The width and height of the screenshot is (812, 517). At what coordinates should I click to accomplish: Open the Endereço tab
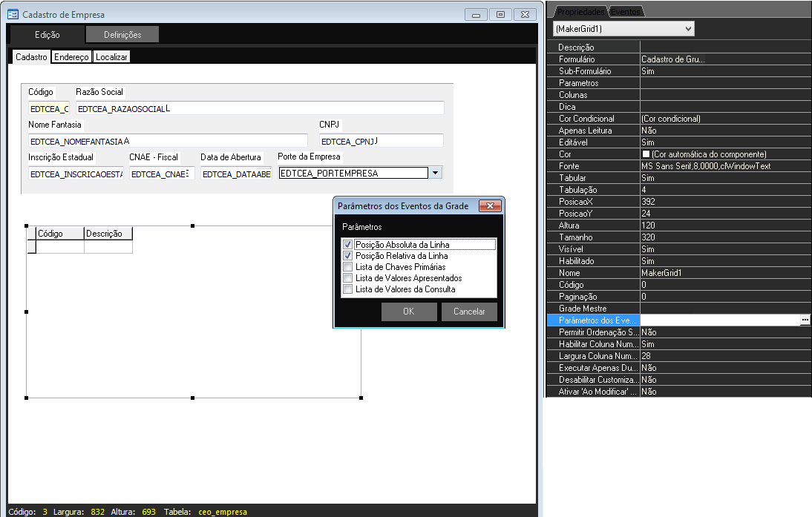(x=71, y=56)
